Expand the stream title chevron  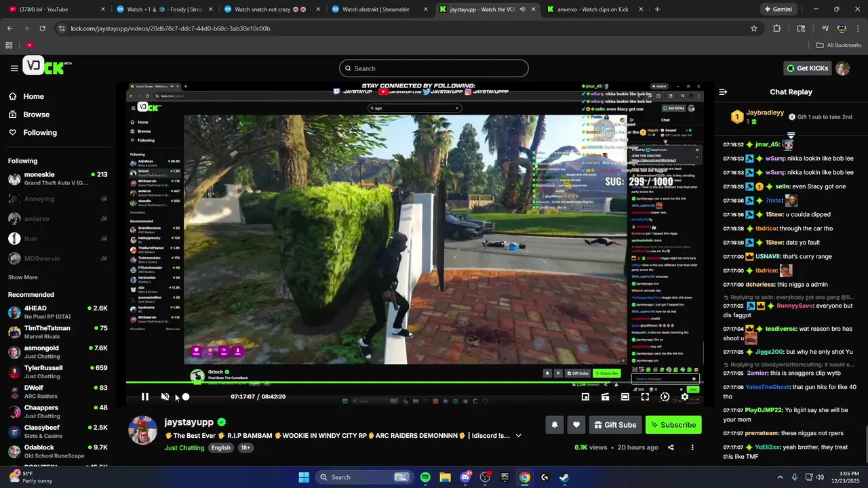click(519, 435)
